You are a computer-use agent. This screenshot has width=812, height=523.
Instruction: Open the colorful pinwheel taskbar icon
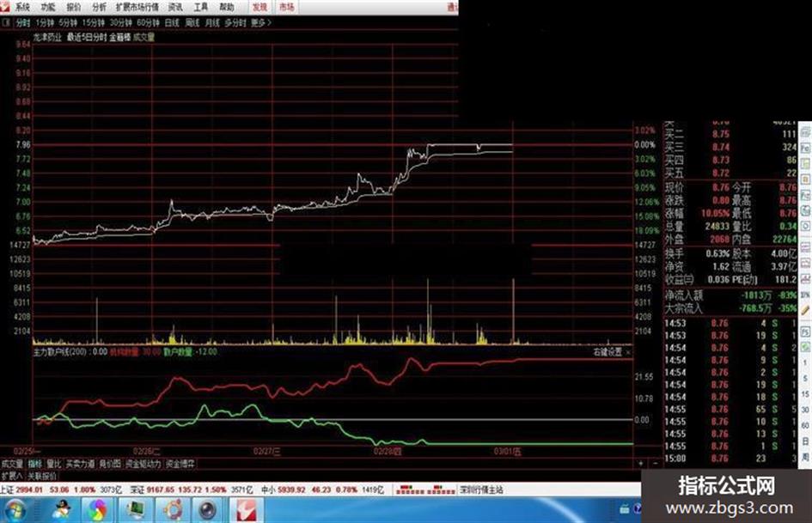click(97, 511)
